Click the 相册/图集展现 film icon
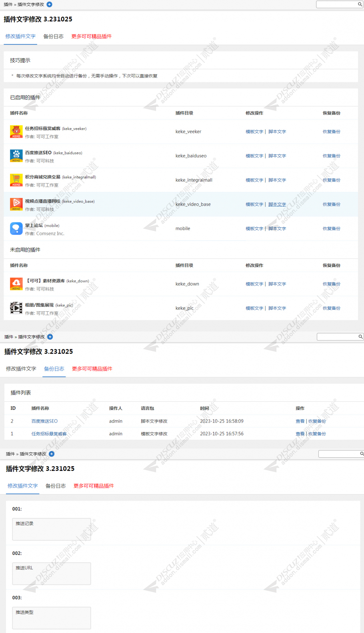The height and width of the screenshot is (633, 364). coord(16,308)
